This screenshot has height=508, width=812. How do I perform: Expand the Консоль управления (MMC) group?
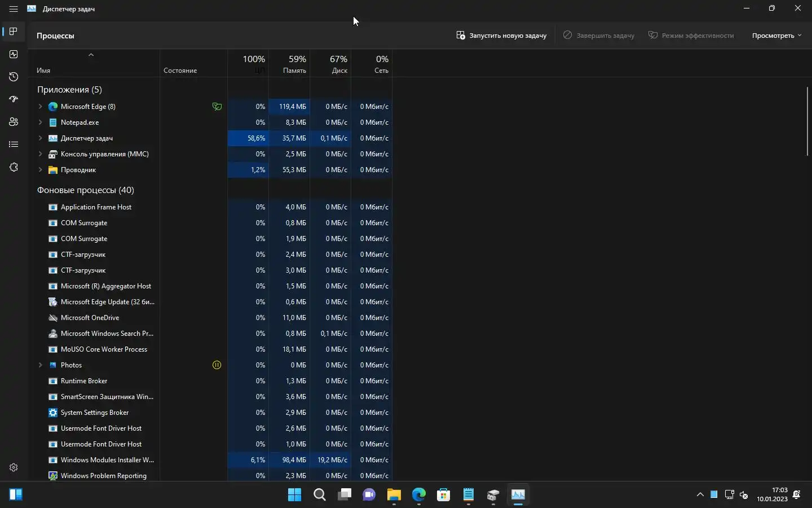[40, 154]
